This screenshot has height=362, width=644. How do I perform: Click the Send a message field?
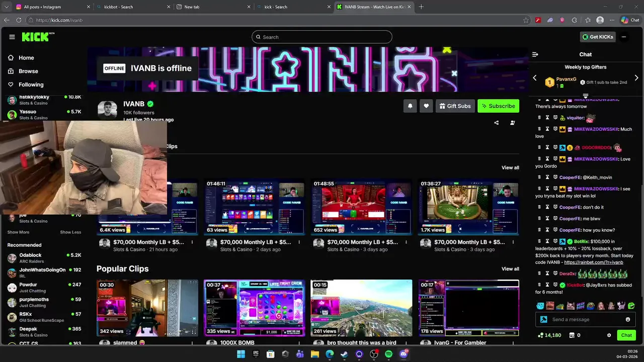pos(586,319)
